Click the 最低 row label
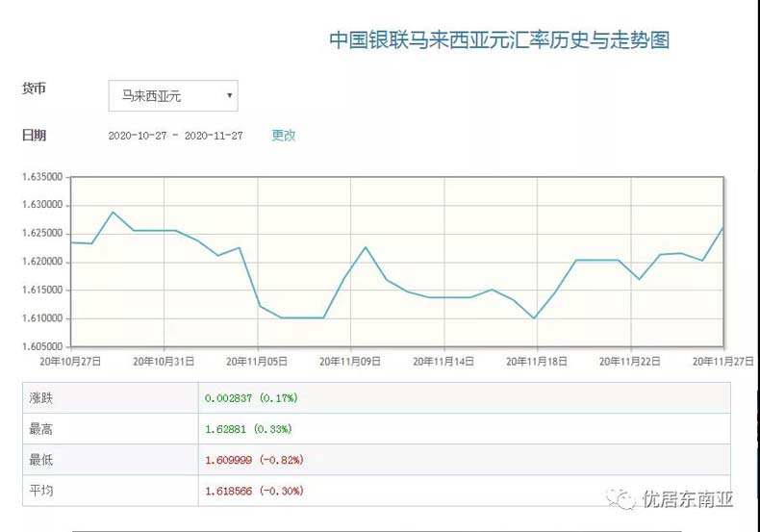The height and width of the screenshot is (532, 760). point(40,460)
